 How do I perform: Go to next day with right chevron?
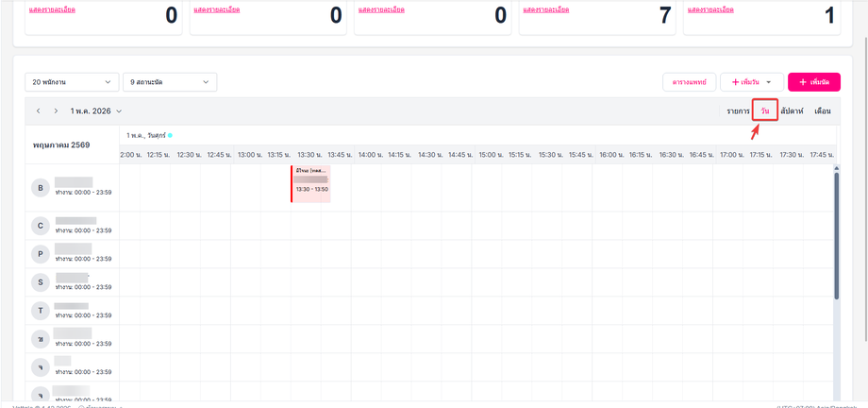(56, 110)
